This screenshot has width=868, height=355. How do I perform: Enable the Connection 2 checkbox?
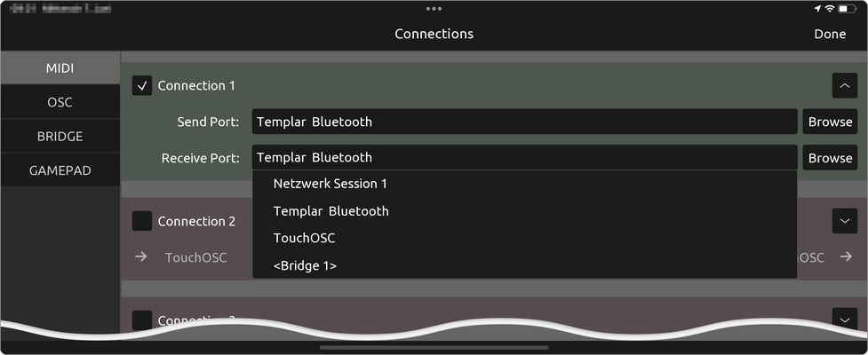[142, 221]
